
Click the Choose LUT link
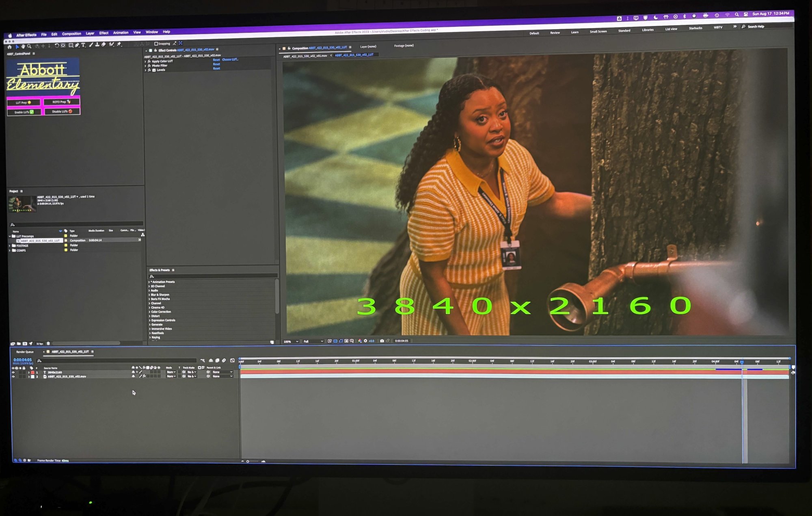click(x=230, y=60)
